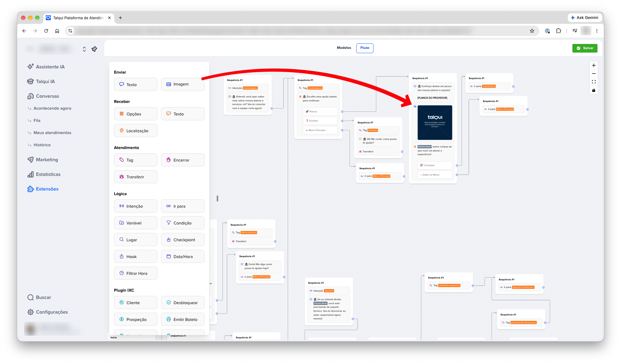Add the Emitir Boleto plugin block
Viewport: 621px width, 364px height.
tap(182, 319)
